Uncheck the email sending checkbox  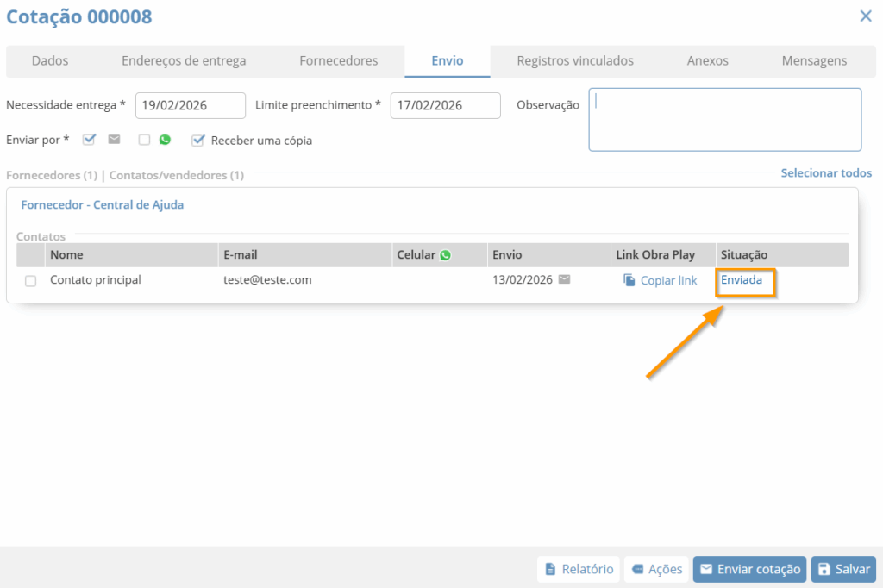point(89,140)
